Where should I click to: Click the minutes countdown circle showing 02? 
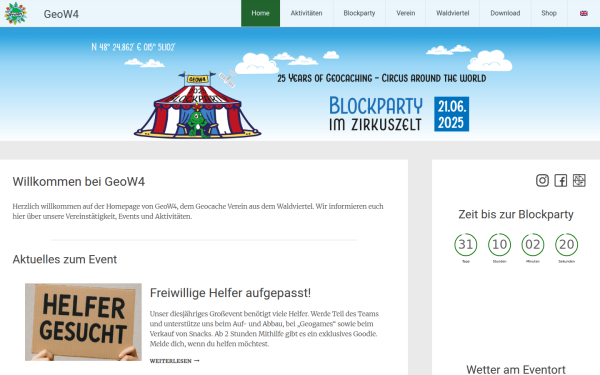533,245
